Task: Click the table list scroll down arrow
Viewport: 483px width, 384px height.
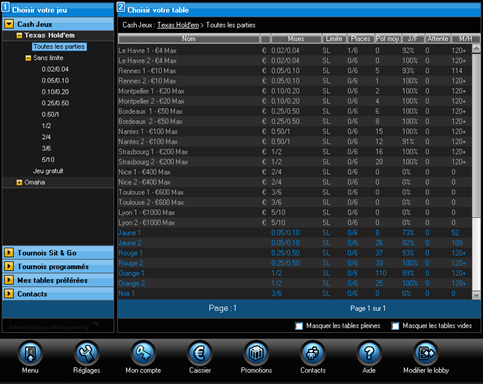Action: pos(476,295)
